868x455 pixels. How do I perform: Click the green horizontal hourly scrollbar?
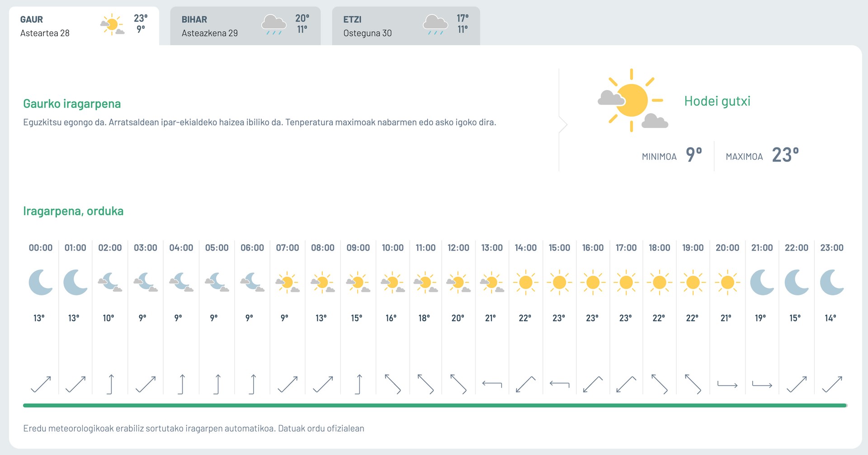435,406
